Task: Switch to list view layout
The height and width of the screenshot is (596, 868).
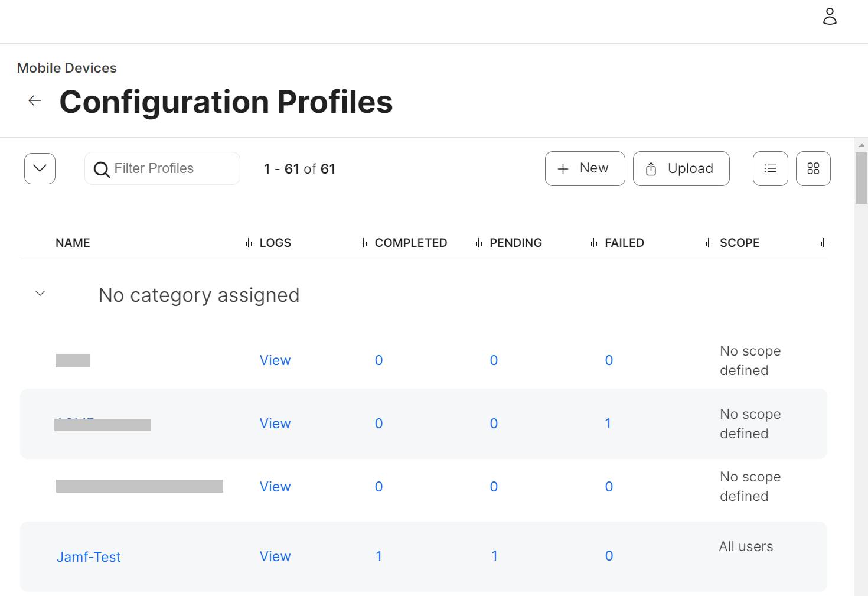Action: click(770, 169)
